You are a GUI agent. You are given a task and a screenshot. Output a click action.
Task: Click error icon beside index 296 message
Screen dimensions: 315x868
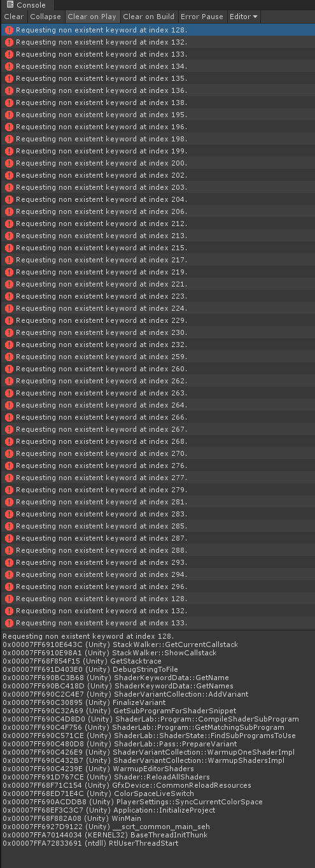point(9,587)
